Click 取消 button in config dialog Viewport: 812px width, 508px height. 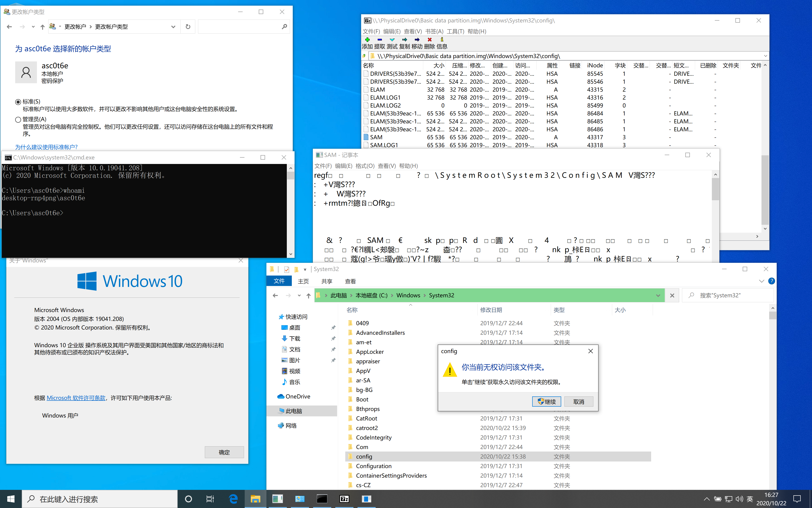pos(578,401)
